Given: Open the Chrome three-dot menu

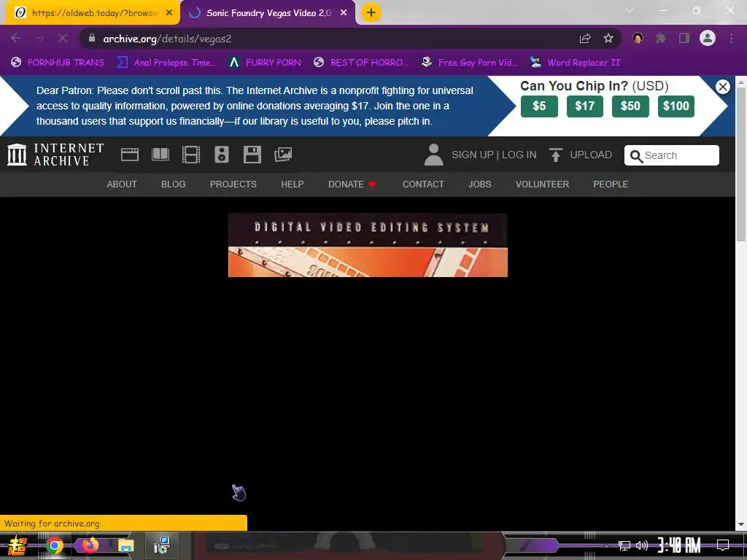Looking at the screenshot, I should point(731,38).
